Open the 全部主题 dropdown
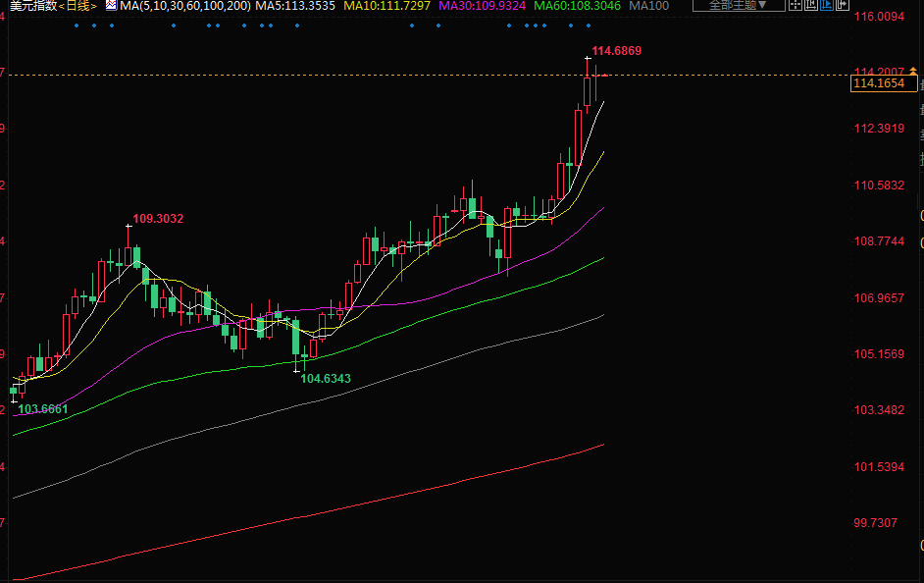Screen dimensions: 924x583 739,6
